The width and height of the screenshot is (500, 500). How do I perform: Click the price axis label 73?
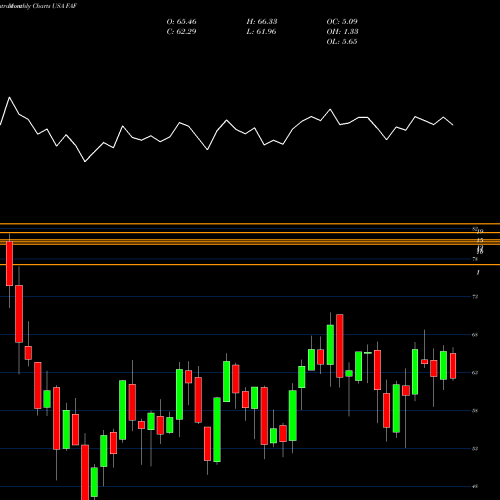pyautogui.click(x=475, y=296)
